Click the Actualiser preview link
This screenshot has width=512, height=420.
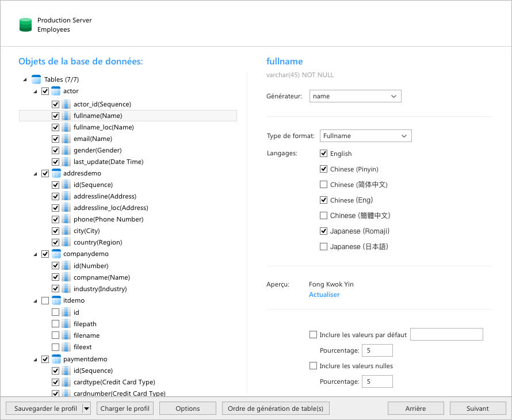[324, 295]
